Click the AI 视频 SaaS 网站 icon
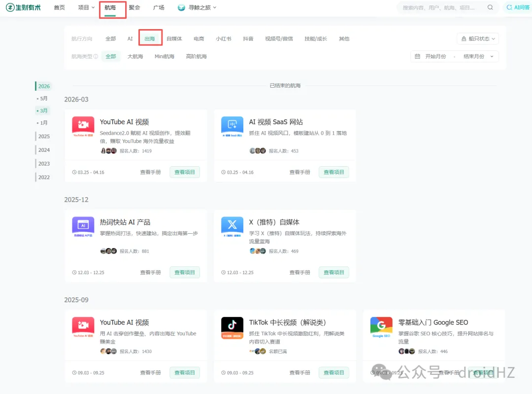The image size is (532, 394). pos(232,127)
